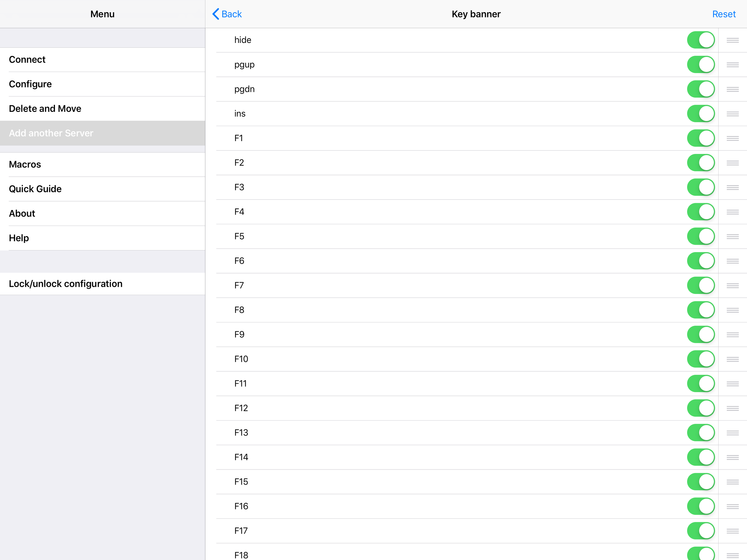747x560 pixels.
Task: Select the F9 row reorder handle
Action: [732, 335]
